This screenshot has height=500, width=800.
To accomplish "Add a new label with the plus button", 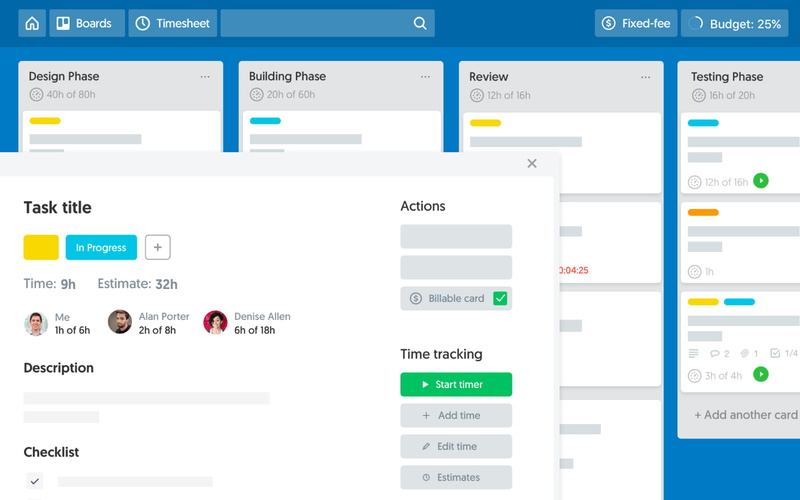I will 158,247.
